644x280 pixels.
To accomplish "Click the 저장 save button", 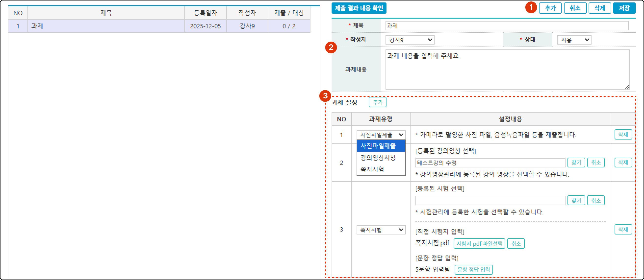I will 624,8.
